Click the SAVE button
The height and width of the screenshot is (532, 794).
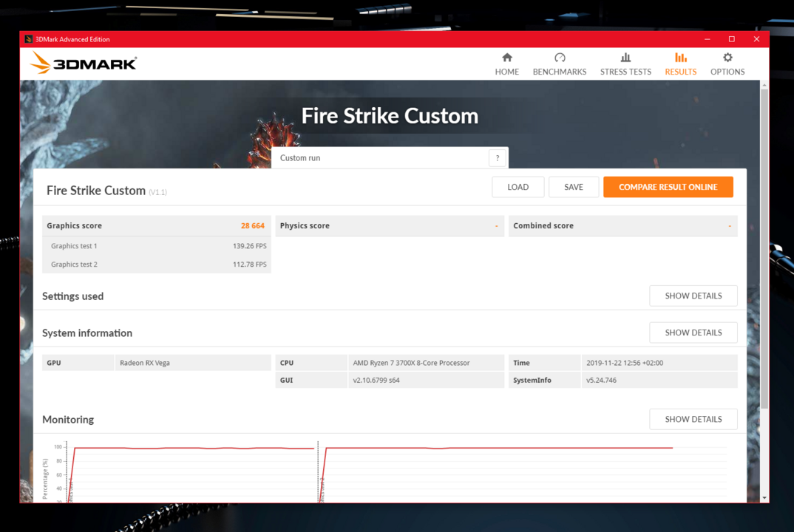coord(574,187)
